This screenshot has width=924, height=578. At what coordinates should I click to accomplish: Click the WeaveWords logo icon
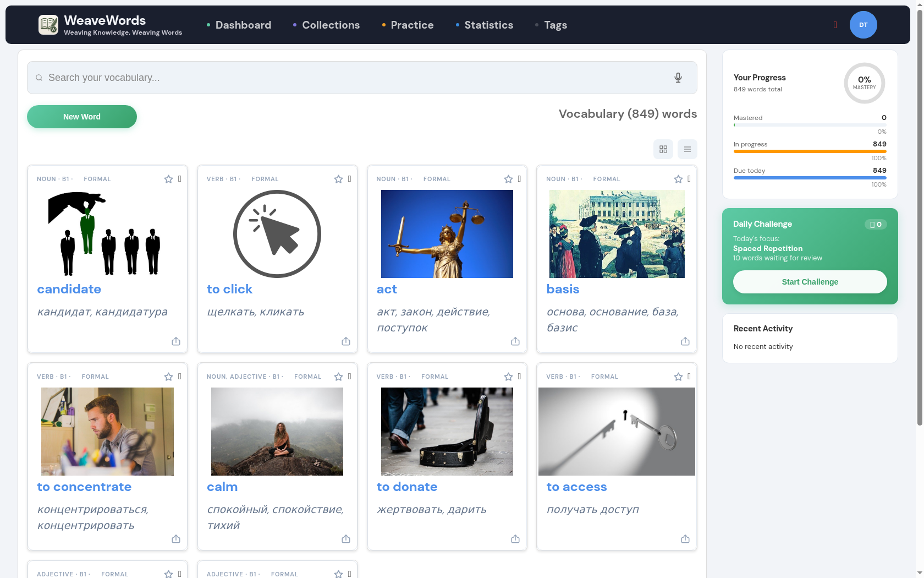coord(48,25)
